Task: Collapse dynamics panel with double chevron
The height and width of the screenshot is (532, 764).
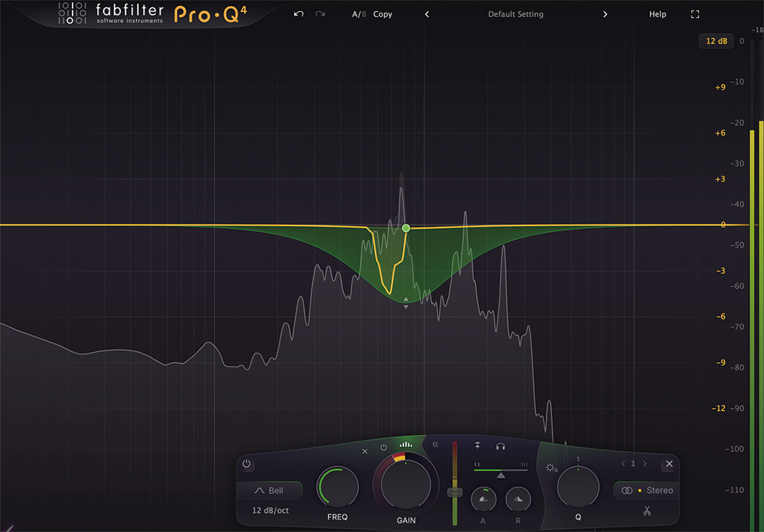Action: pos(435,444)
